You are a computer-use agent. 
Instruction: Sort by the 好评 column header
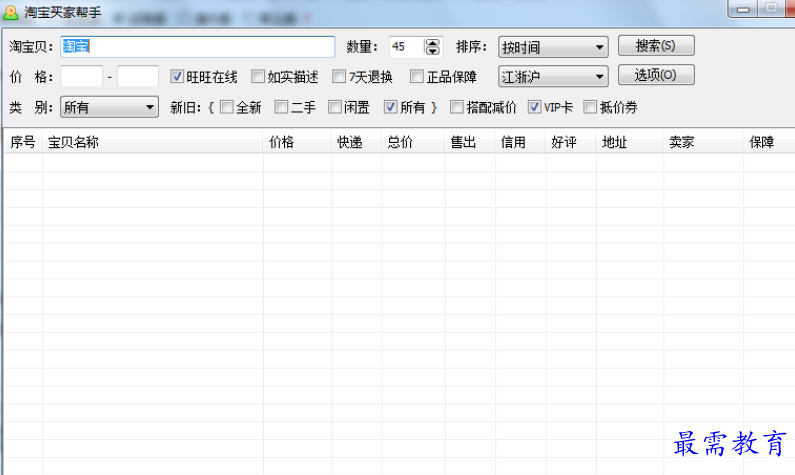[x=571, y=142]
